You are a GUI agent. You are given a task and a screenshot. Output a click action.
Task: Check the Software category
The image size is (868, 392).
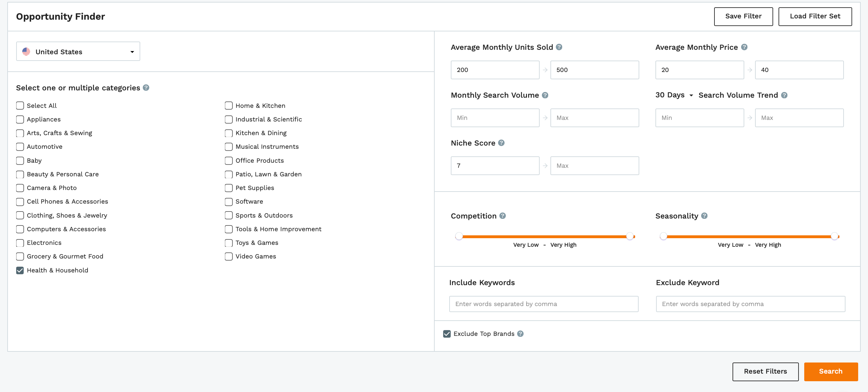click(x=228, y=202)
